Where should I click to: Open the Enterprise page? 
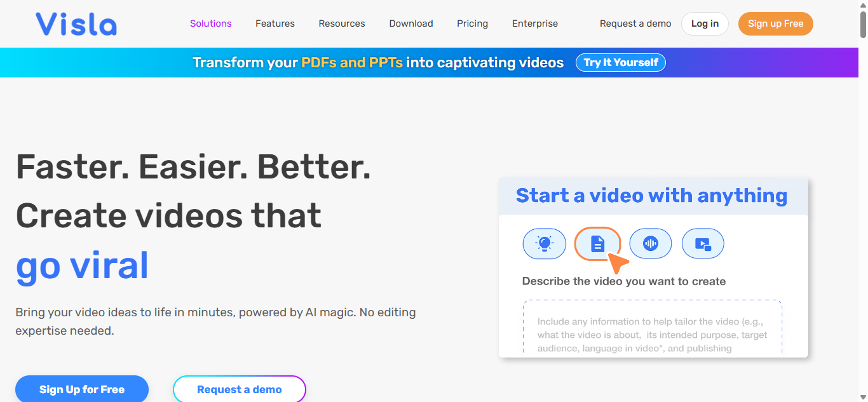[x=534, y=23]
